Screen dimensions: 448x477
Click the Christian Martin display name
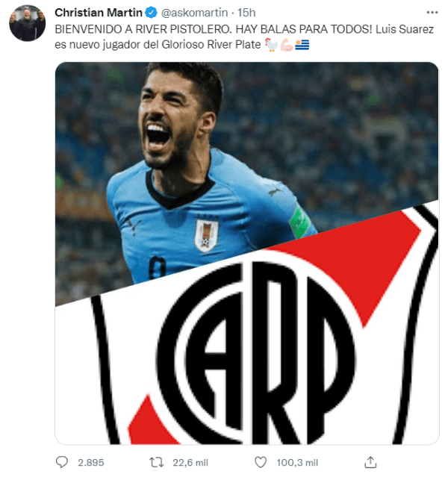click(99, 13)
